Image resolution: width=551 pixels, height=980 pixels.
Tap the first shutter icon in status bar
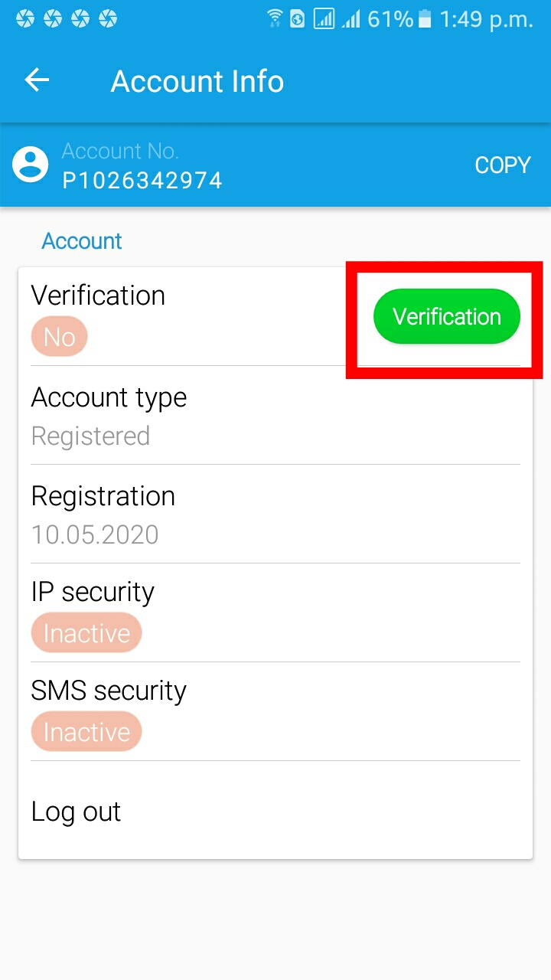25,18
